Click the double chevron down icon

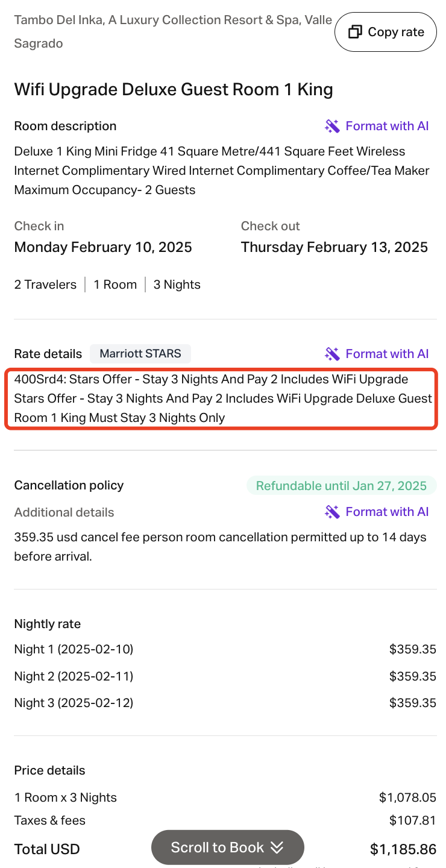tap(277, 848)
